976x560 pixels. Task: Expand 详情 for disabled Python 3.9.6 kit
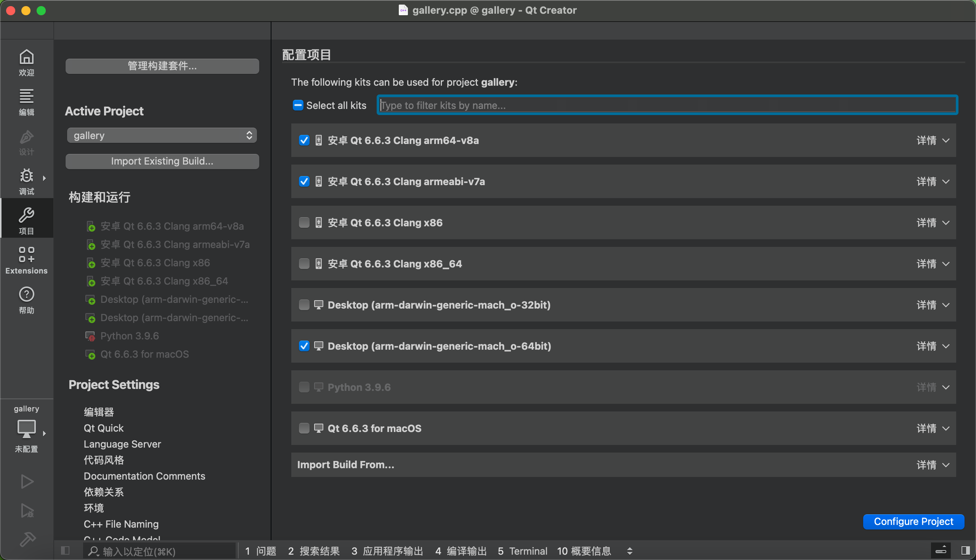[x=933, y=387]
